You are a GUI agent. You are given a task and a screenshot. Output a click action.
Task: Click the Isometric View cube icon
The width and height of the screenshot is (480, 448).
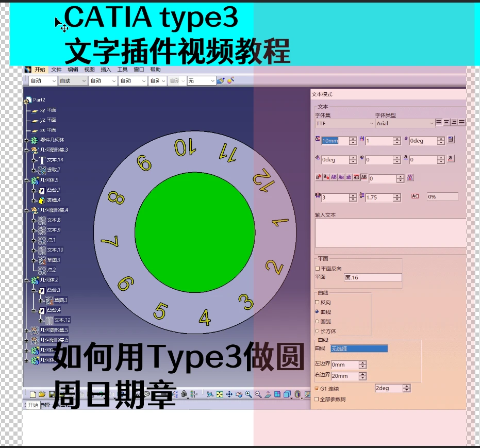tap(287, 394)
